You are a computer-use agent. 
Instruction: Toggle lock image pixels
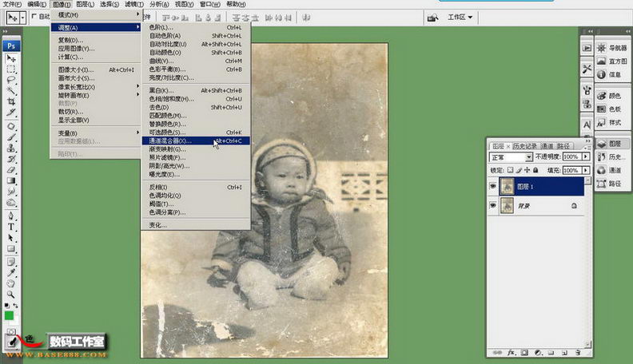tap(519, 170)
